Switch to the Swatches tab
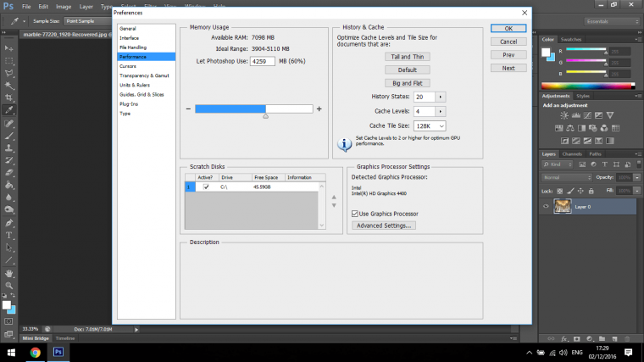 [x=571, y=40]
